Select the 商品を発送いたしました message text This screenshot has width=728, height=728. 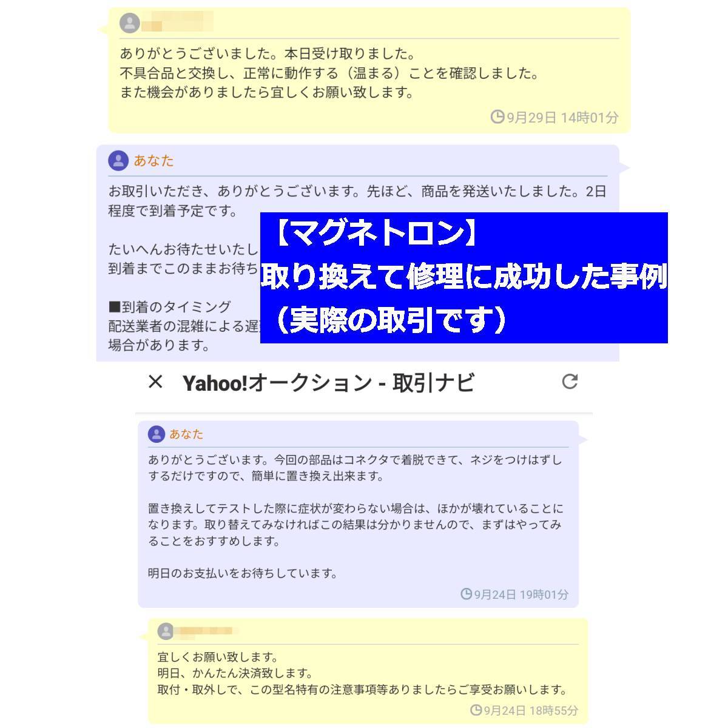coord(357,201)
